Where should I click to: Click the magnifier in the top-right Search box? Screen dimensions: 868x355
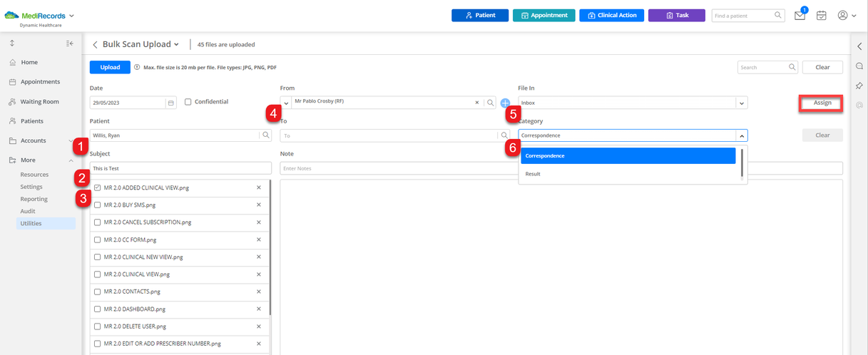792,67
